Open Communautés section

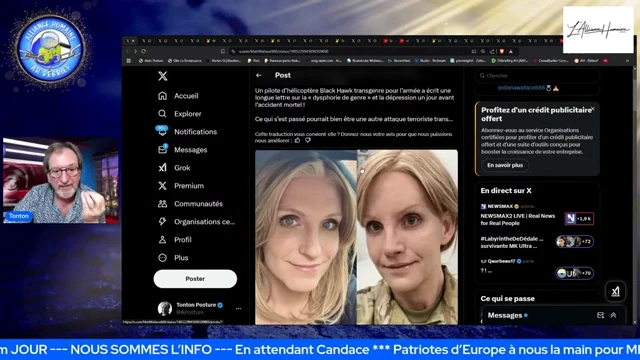(190, 204)
